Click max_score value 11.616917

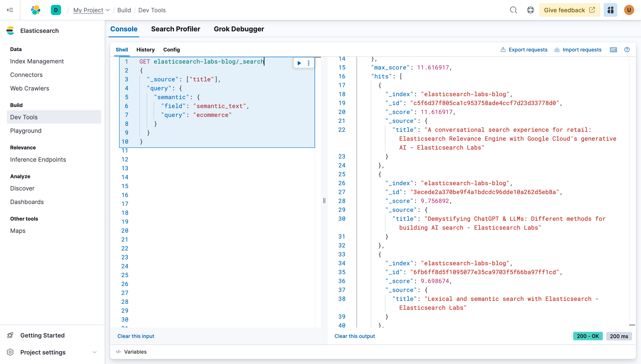(433, 68)
